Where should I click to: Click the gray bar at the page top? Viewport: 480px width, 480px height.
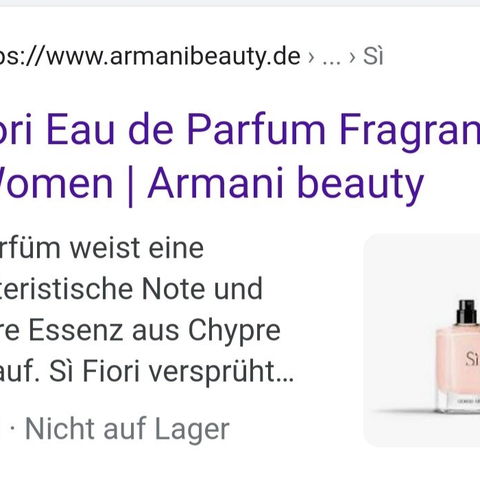(240, 3)
